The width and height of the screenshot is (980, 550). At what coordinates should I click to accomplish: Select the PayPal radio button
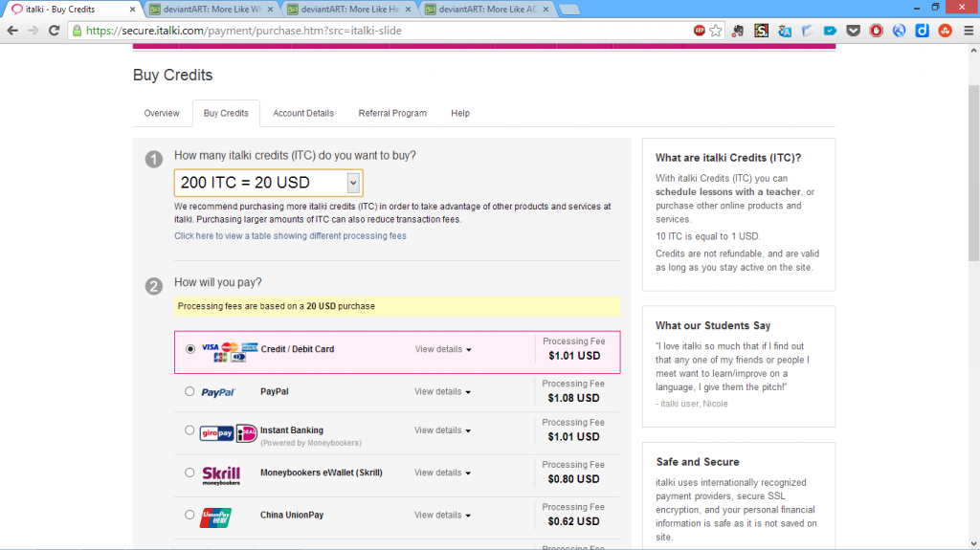[x=189, y=391]
